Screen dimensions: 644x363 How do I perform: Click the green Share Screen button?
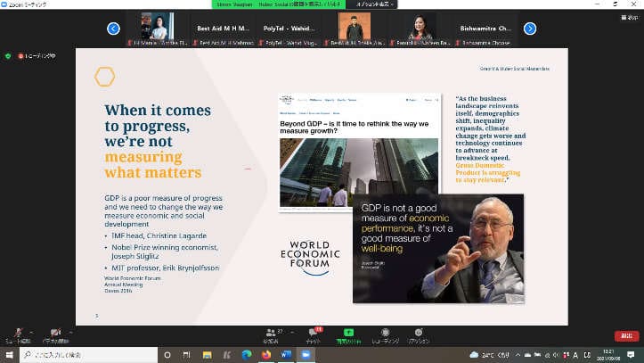pyautogui.click(x=348, y=335)
